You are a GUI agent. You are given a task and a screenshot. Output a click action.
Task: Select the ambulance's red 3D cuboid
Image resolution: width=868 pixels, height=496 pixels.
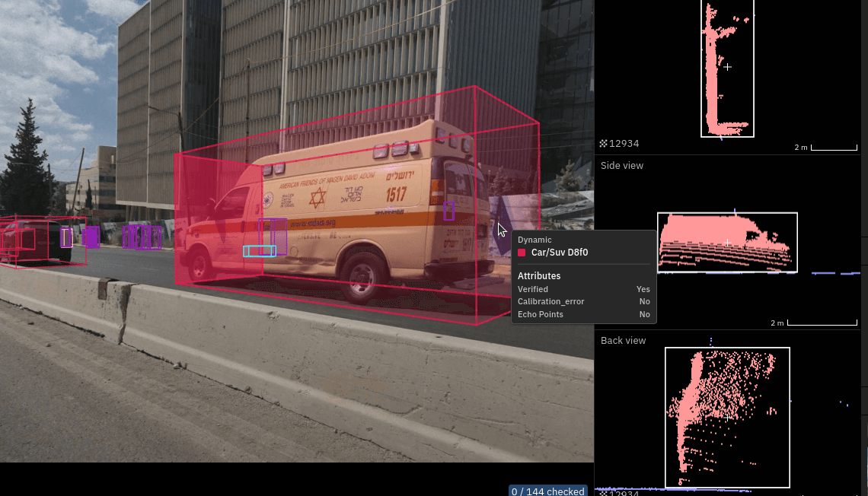[357, 205]
